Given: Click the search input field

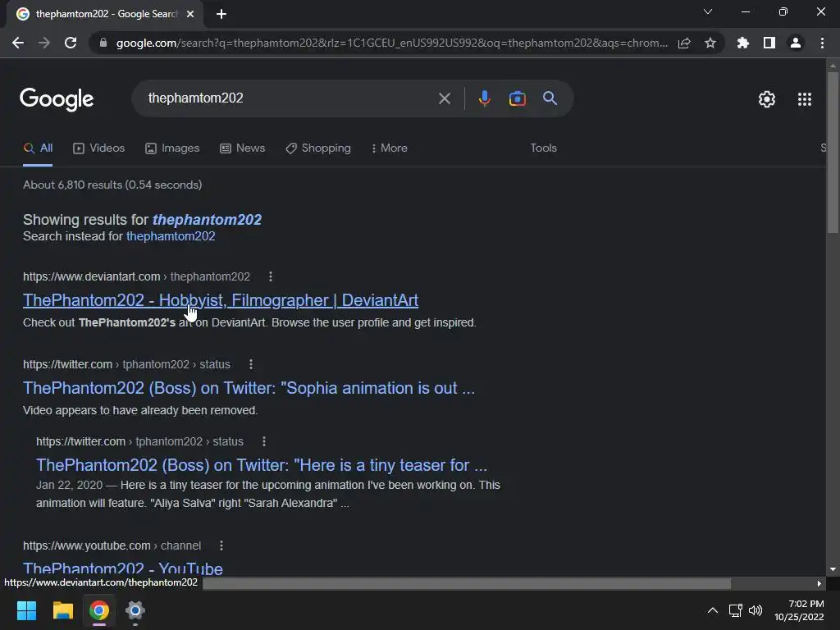Looking at the screenshot, I should click(x=290, y=98).
